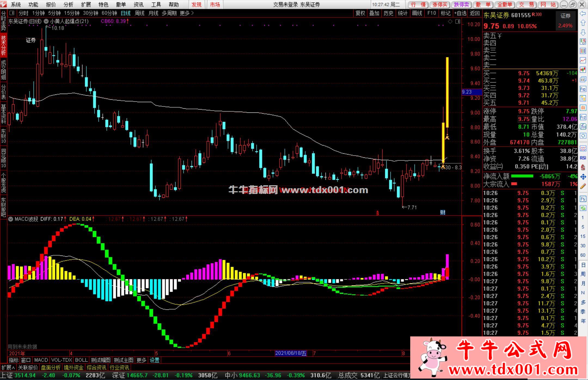The image size is (588, 380).
Task: Switch to 15-minute period in right toolbar
Action: point(583,236)
